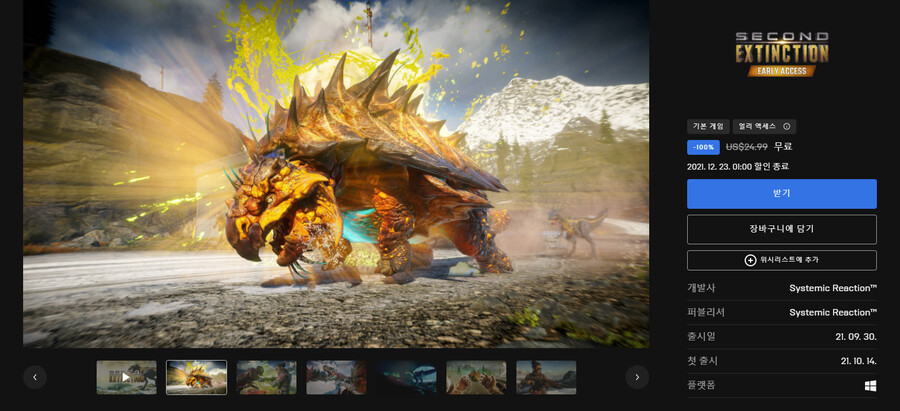Click the info icon beside 얼리 액세스
The height and width of the screenshot is (411, 900).
click(786, 127)
